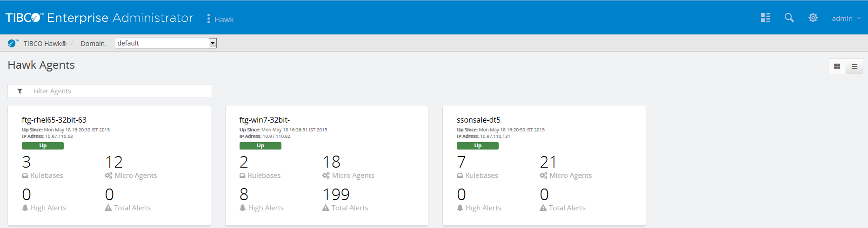Image resolution: width=868 pixels, height=228 pixels.
Task: Click the TIBCO Hawk® breadcrumb
Action: (x=45, y=44)
